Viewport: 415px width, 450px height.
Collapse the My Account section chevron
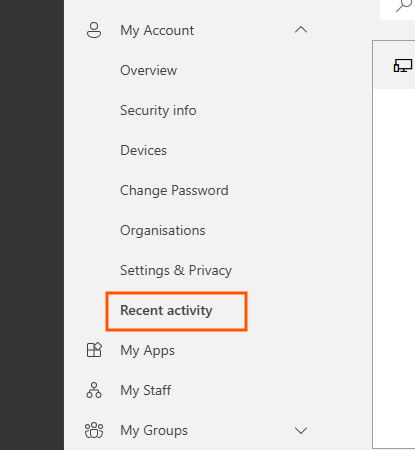301,30
